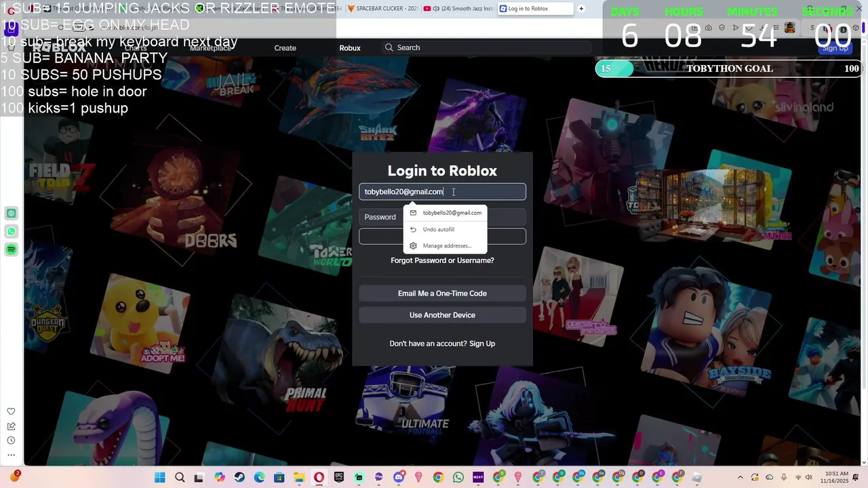Switch to the Smooth Jazz YouTube tab
Screen dimensions: 868x488
(x=458, y=9)
